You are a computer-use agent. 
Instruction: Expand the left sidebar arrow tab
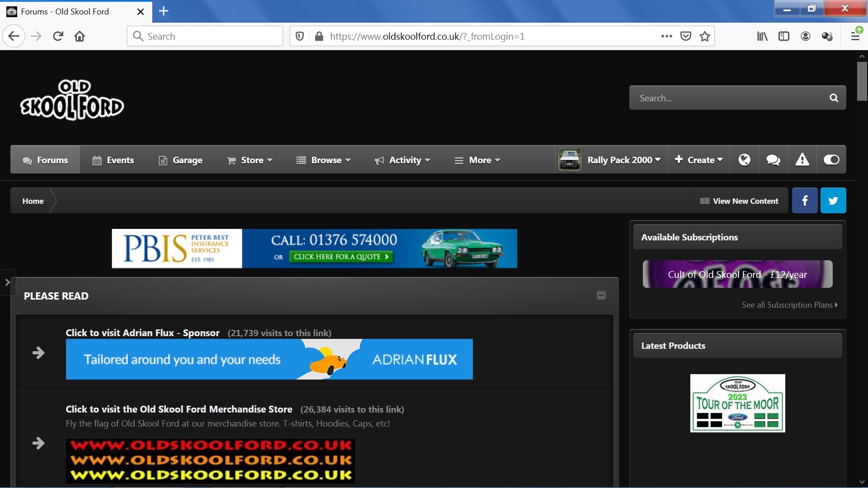(7, 282)
